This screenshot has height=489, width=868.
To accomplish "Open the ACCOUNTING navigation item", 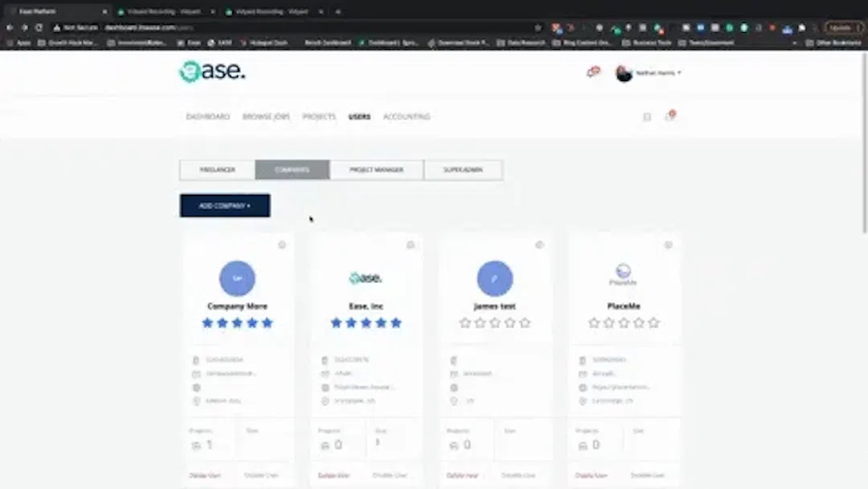I will click(407, 116).
